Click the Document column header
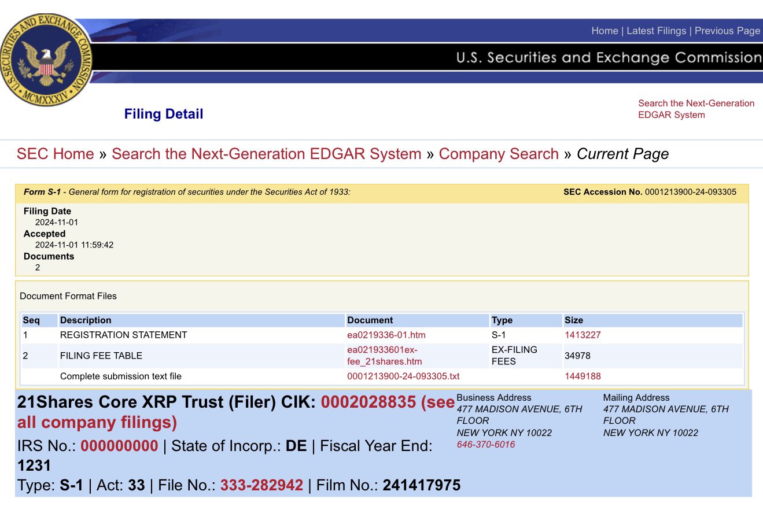Screen dimensions: 763x532 point(370,320)
